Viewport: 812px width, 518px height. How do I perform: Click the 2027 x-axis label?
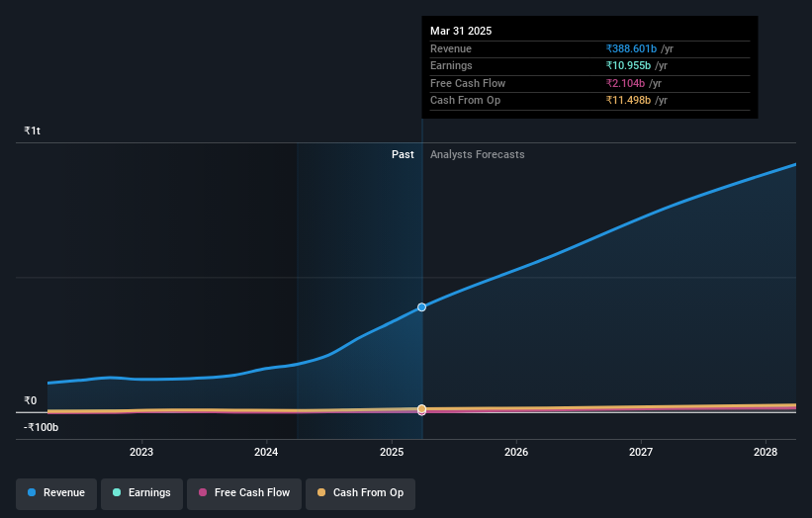point(641,452)
